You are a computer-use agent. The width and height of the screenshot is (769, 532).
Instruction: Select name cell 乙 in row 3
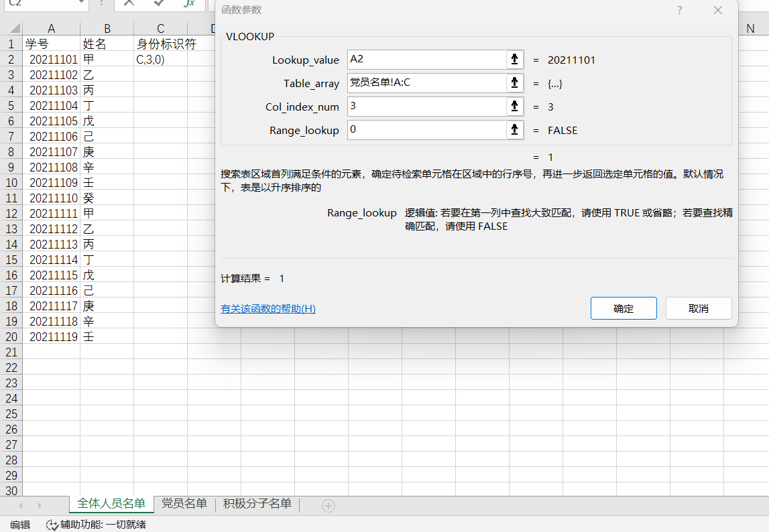(x=107, y=75)
